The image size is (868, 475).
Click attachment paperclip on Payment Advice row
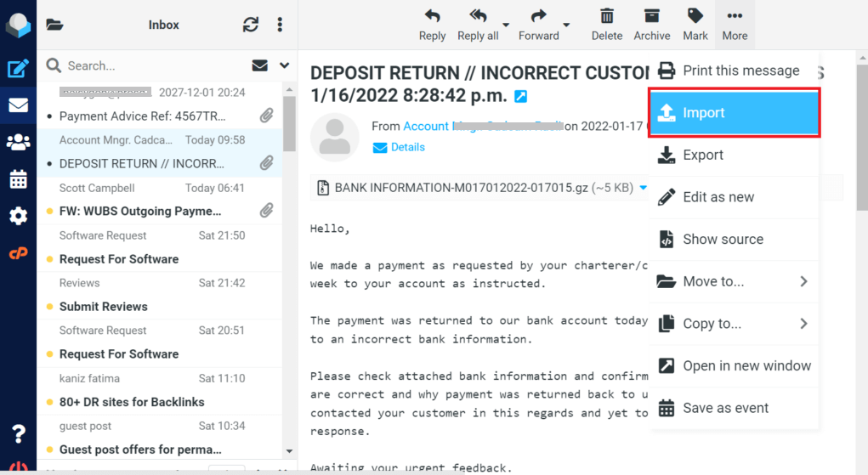tap(267, 116)
